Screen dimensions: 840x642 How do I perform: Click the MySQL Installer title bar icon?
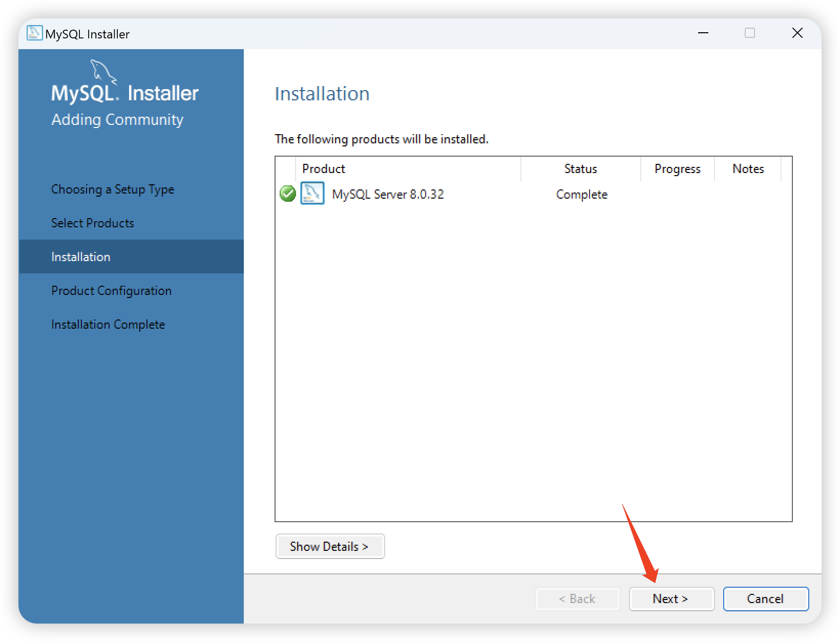click(x=34, y=33)
